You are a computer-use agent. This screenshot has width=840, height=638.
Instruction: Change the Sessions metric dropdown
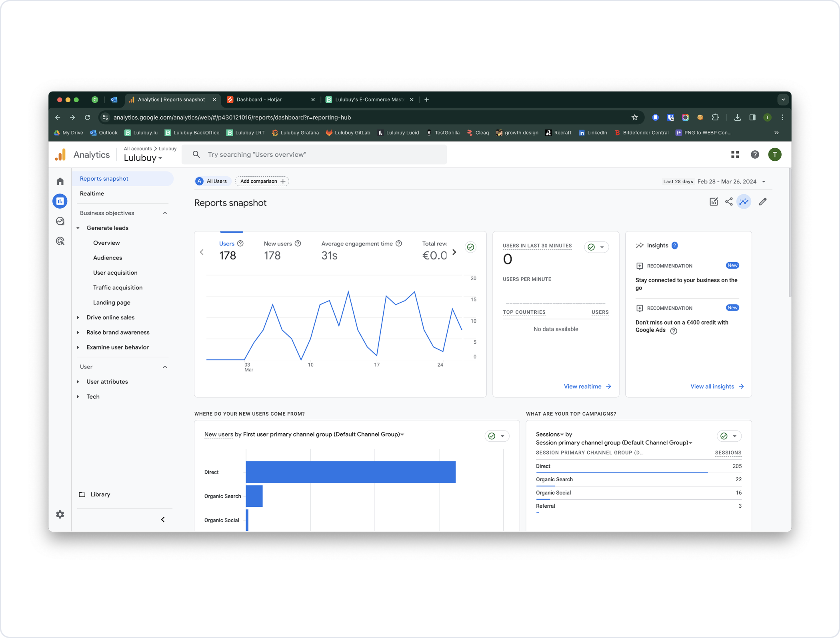pos(550,435)
